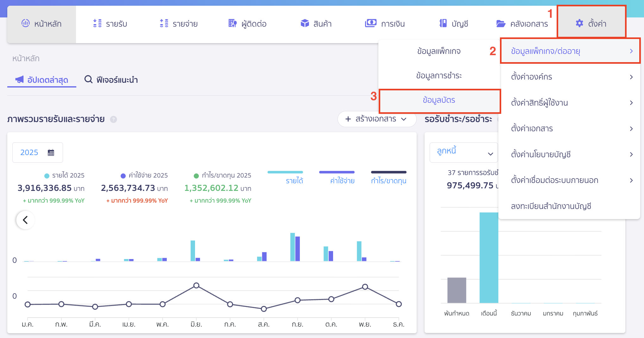This screenshot has height=338, width=644.
Task: Click the ผู้ติดต่อ building icon
Action: click(x=232, y=23)
